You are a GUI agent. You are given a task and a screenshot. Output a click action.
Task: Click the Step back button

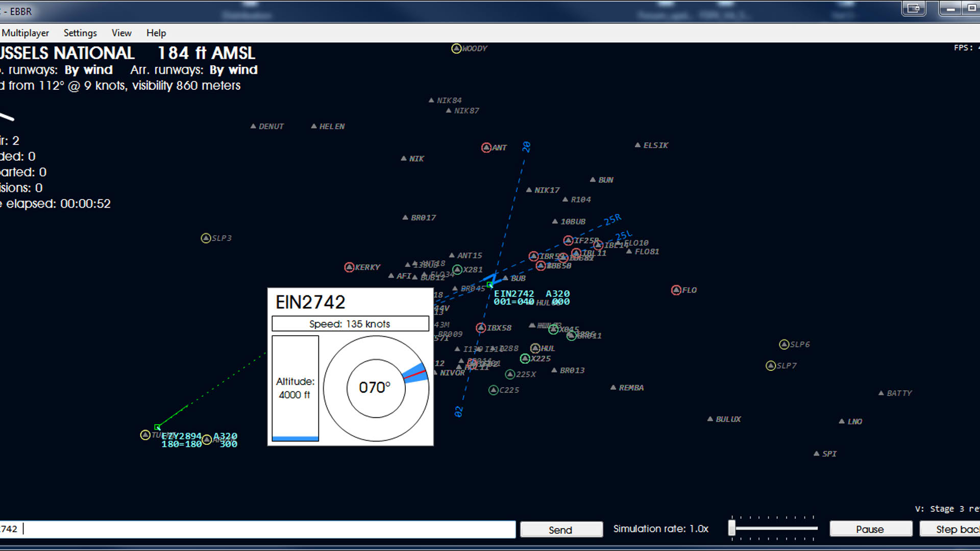click(950, 529)
